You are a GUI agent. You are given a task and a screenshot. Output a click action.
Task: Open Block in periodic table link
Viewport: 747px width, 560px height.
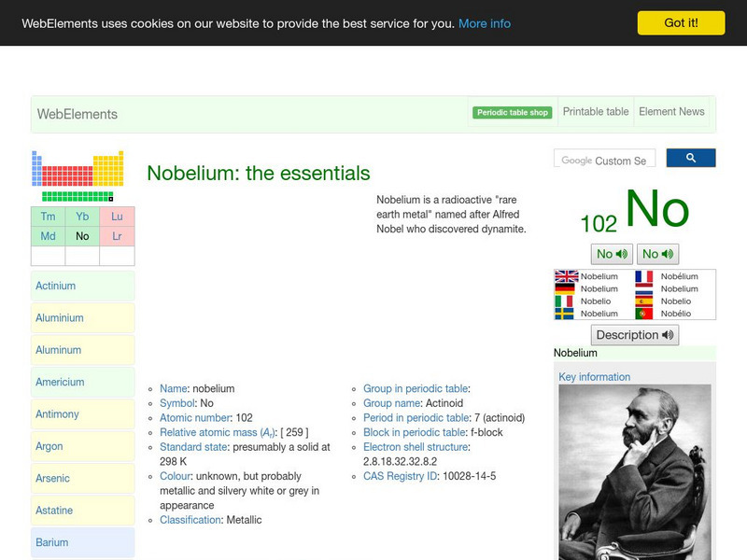pyautogui.click(x=414, y=432)
